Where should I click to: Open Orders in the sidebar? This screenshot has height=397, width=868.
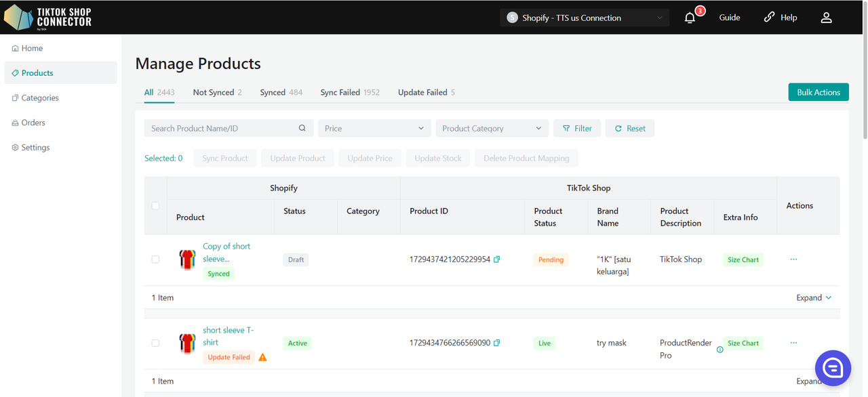(33, 123)
